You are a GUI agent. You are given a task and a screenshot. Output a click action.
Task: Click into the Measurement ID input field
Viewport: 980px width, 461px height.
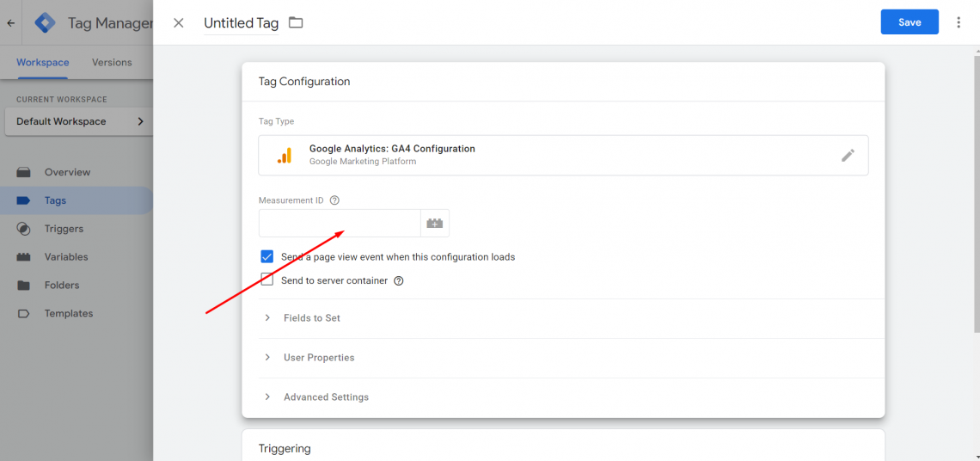click(x=340, y=224)
